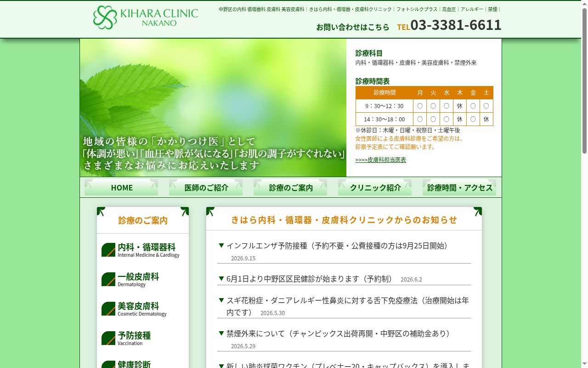Click the 診療時間 table header cell
The width and height of the screenshot is (588, 368).
(x=384, y=92)
